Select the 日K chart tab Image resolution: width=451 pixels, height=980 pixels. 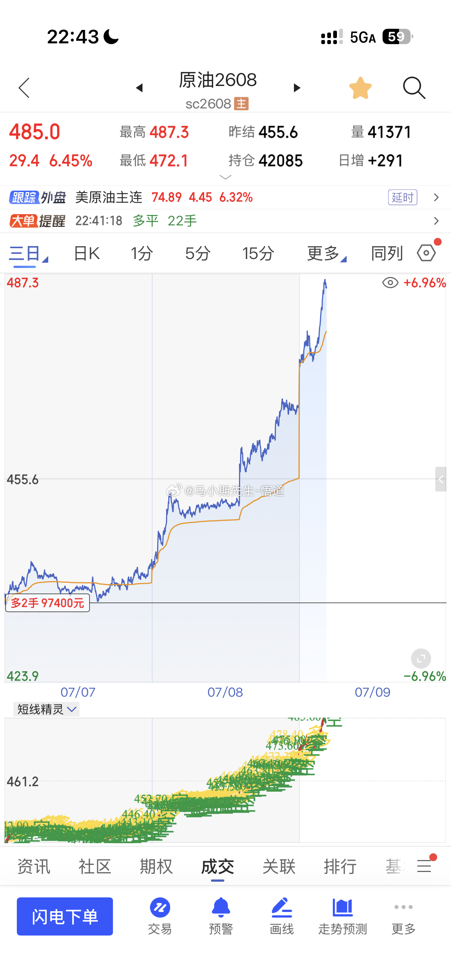pyautogui.click(x=87, y=253)
